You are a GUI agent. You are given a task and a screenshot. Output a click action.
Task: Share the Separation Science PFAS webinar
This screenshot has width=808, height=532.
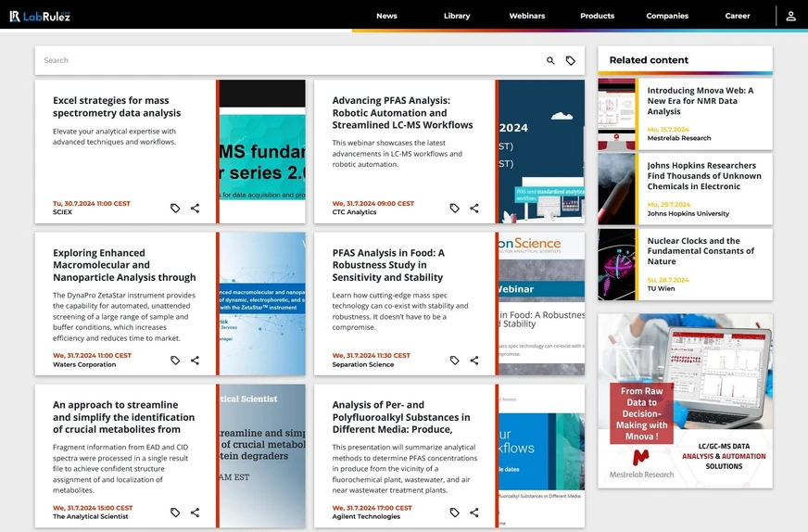click(x=474, y=361)
